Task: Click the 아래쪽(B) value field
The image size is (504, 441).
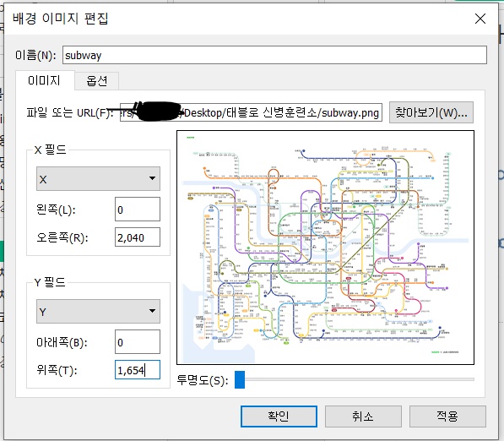Action: point(138,342)
